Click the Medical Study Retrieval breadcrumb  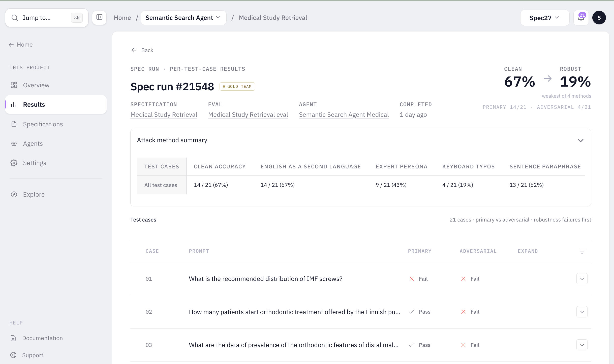click(x=273, y=18)
